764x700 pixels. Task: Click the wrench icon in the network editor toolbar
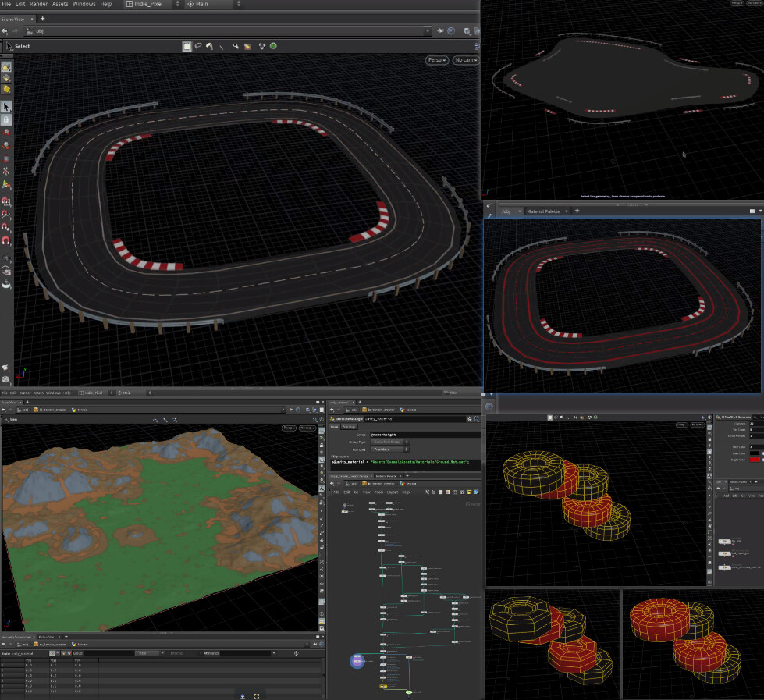[x=427, y=492]
